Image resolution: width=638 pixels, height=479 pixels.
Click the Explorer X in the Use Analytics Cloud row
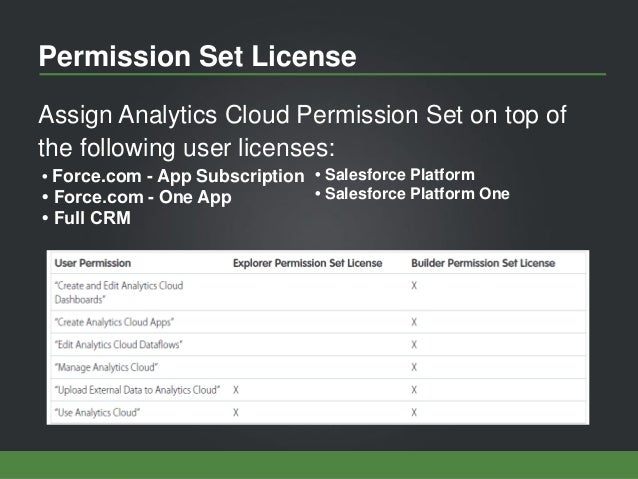coord(236,413)
